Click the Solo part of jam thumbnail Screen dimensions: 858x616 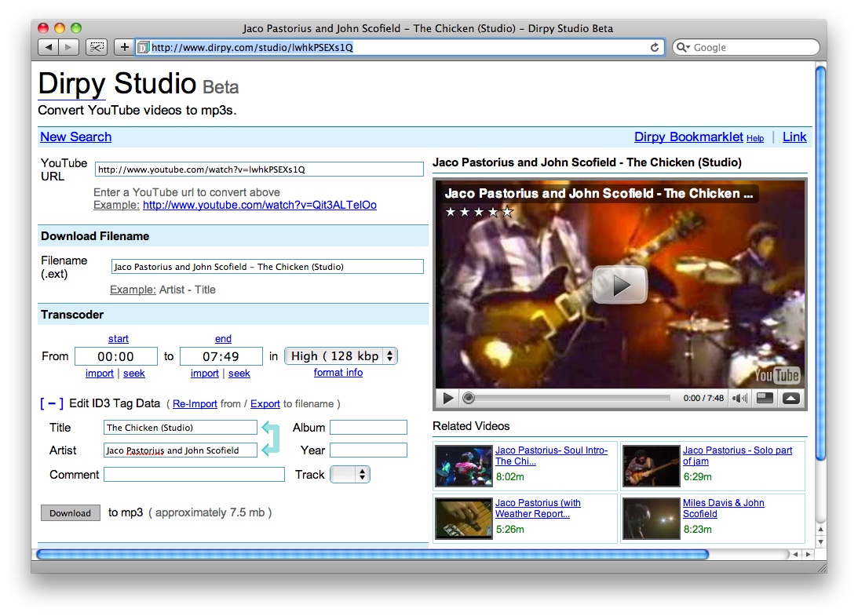click(x=652, y=466)
